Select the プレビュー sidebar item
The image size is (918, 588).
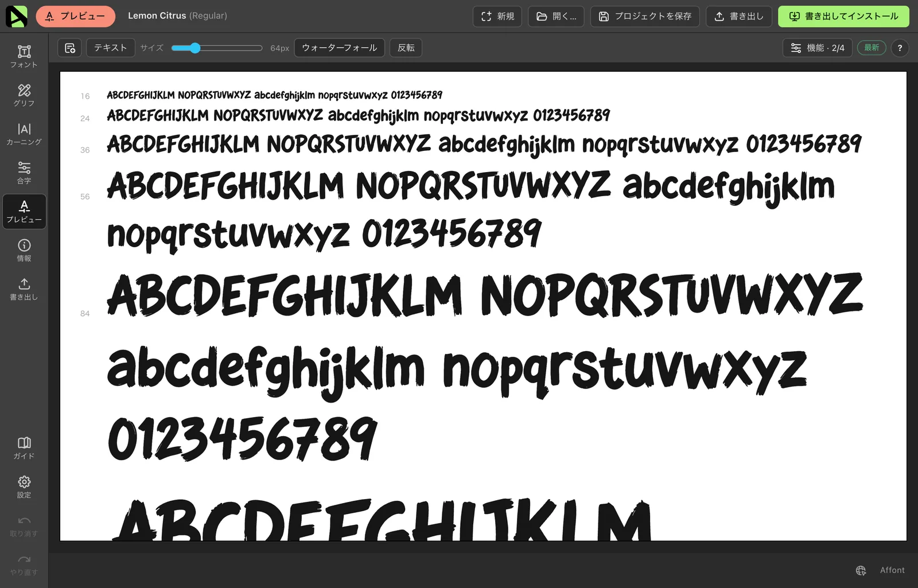(x=24, y=212)
